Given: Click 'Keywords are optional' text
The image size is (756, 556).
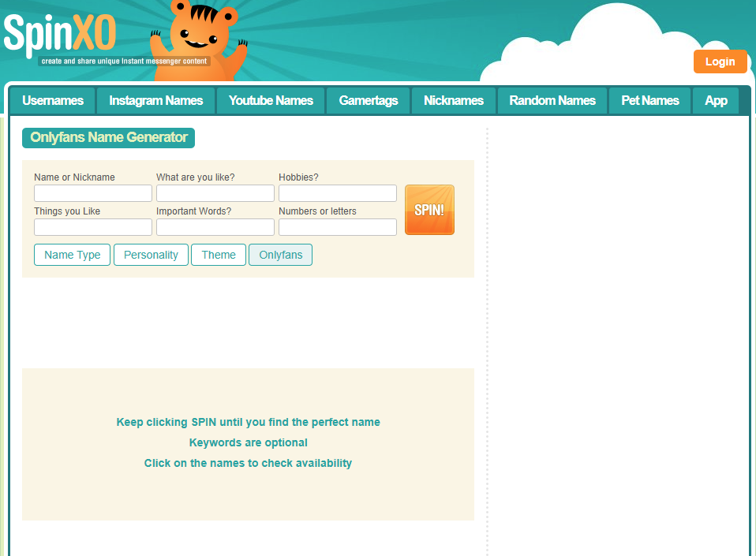Looking at the screenshot, I should pyautogui.click(x=249, y=442).
